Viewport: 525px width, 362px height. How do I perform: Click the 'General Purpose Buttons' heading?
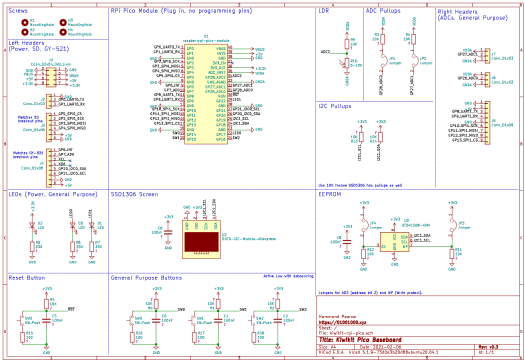pyautogui.click(x=146, y=278)
